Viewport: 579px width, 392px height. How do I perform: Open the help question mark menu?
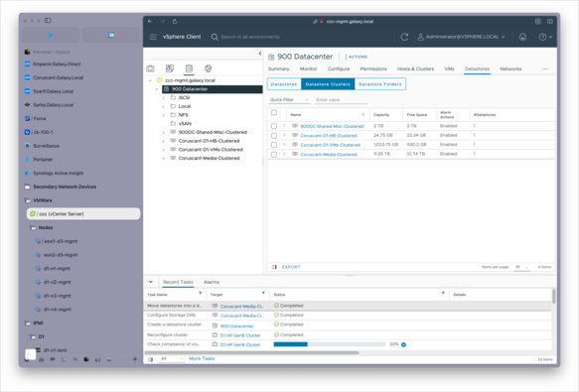coord(545,37)
